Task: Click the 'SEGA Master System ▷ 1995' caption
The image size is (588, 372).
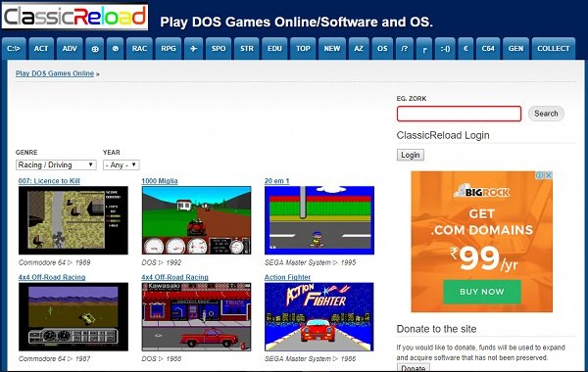Action: point(310,262)
